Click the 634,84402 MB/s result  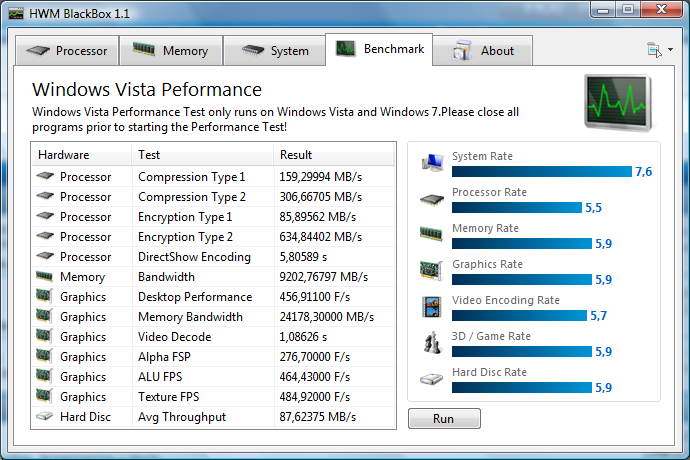tap(321, 237)
